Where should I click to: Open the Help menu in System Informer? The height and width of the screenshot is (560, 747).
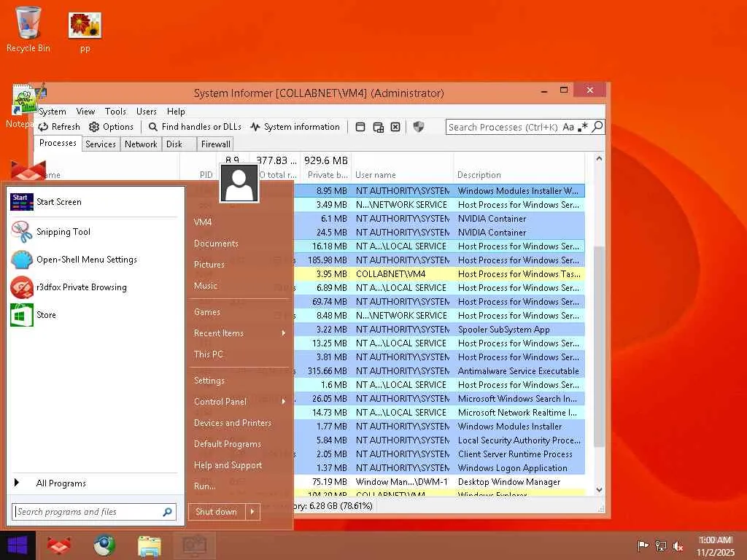click(176, 112)
